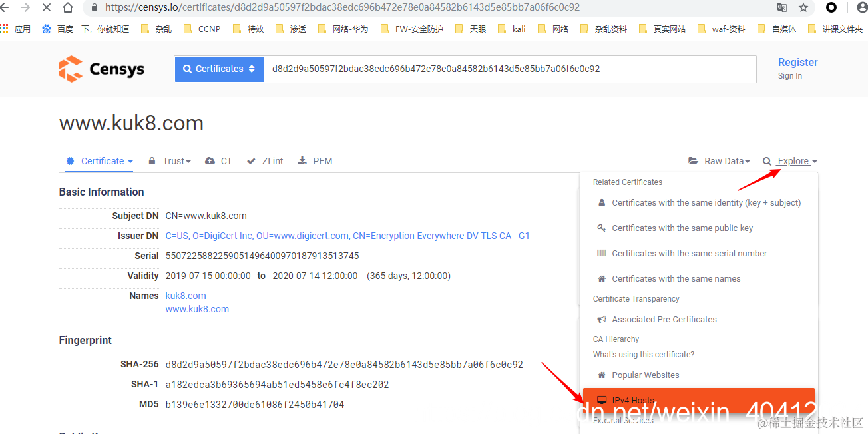Open the www.kuk8.com name link

197,309
